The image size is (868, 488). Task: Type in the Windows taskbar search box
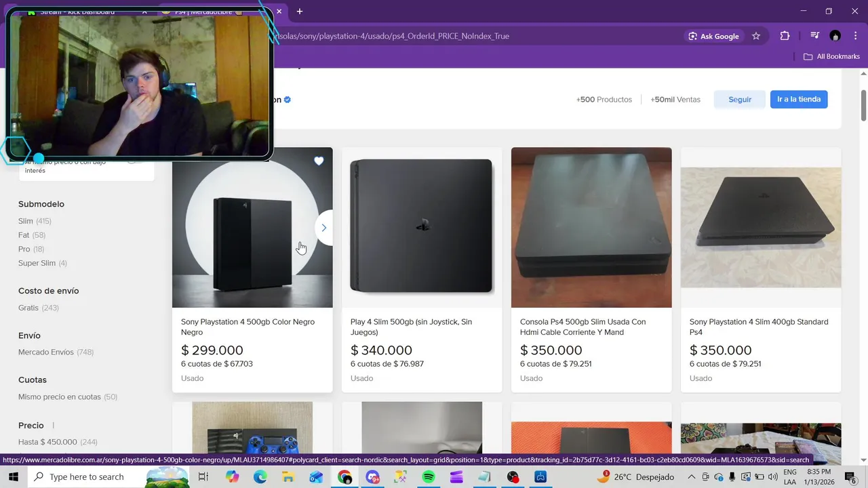point(85,477)
